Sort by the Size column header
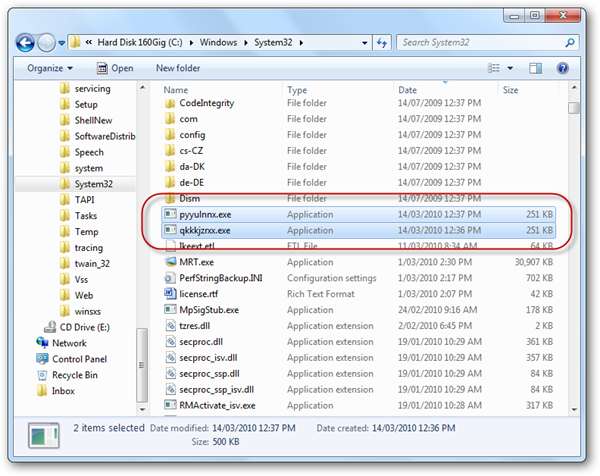 510,90
